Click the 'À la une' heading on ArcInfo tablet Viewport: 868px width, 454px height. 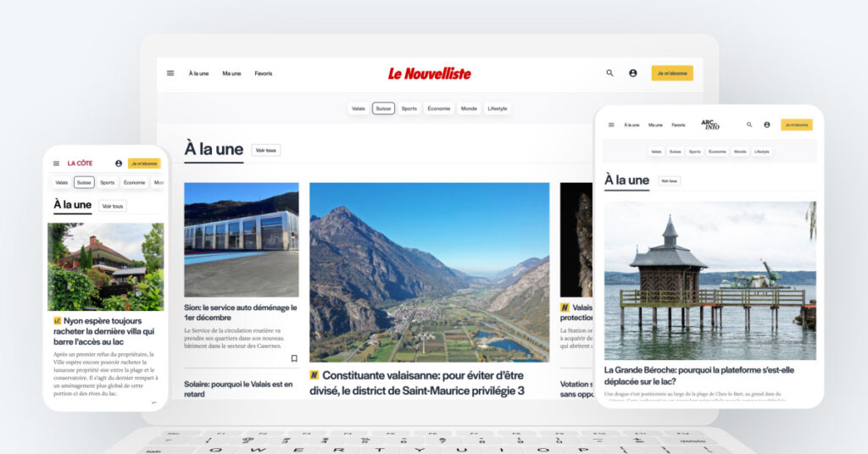[x=626, y=180]
